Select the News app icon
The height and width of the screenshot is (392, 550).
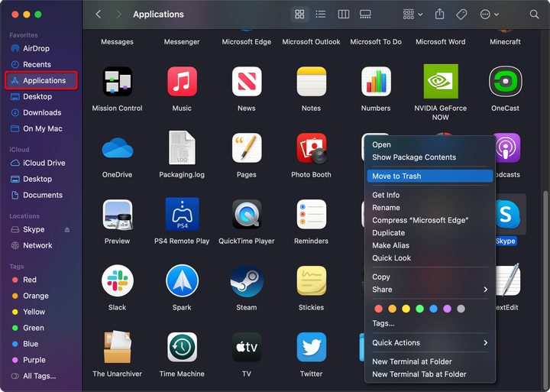tap(247, 82)
